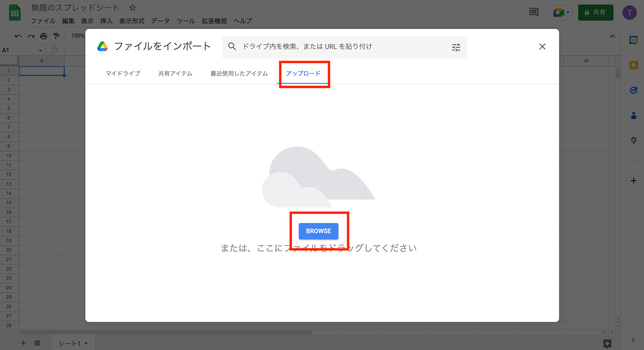Click column A header
Image resolution: width=644 pixels, height=350 pixels.
42,61
